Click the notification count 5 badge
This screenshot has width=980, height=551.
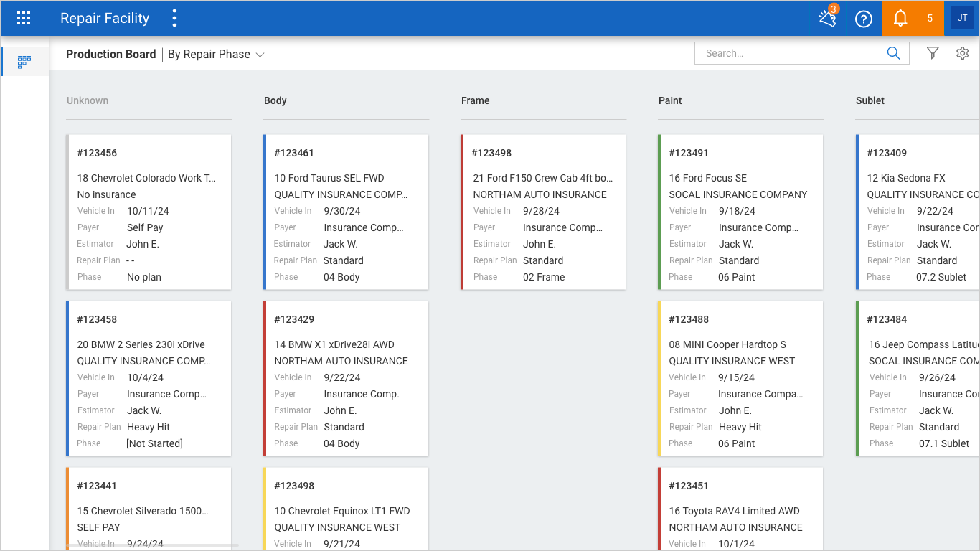click(930, 19)
